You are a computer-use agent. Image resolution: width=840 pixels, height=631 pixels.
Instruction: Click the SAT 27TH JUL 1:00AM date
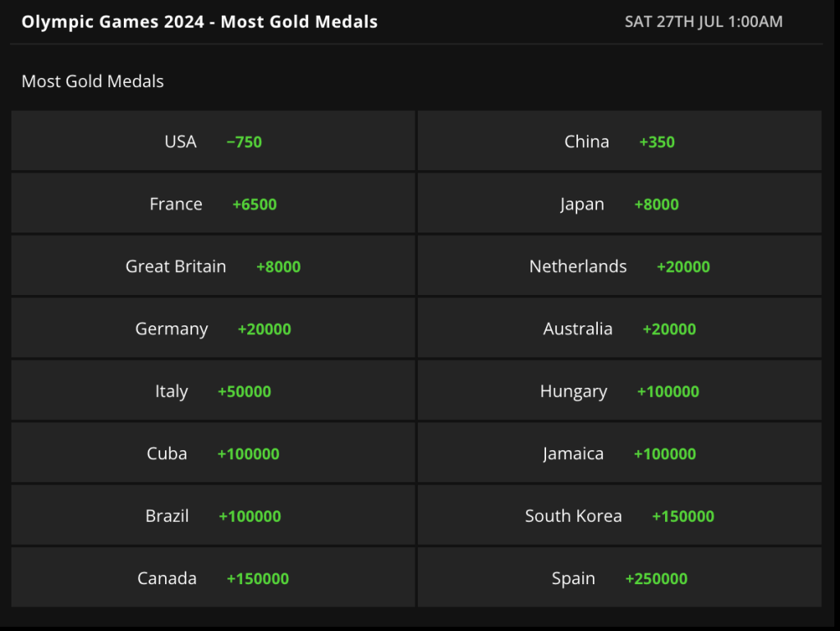(704, 21)
